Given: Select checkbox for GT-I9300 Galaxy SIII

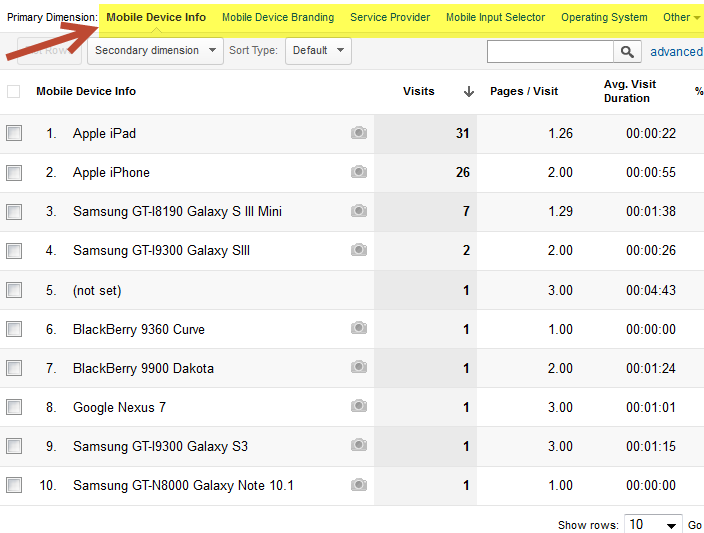Looking at the screenshot, I should tap(14, 251).
